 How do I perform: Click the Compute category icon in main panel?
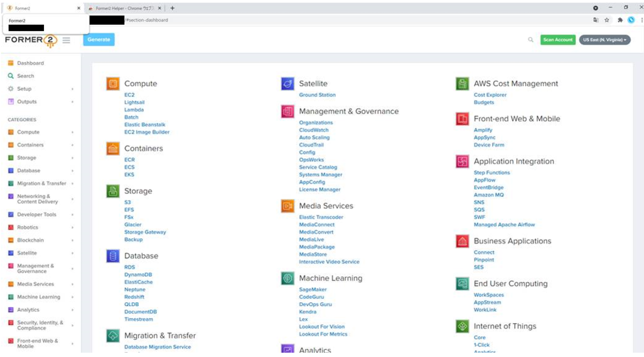click(x=113, y=84)
